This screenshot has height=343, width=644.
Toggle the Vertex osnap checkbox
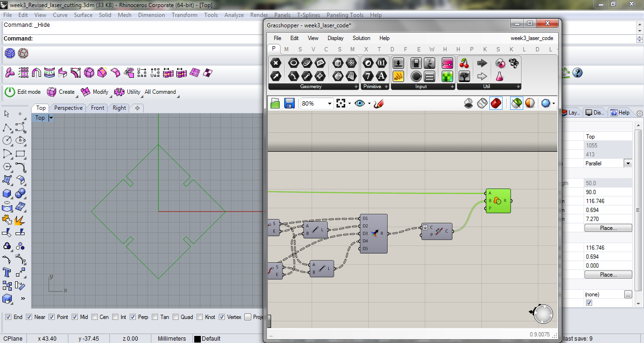click(222, 317)
